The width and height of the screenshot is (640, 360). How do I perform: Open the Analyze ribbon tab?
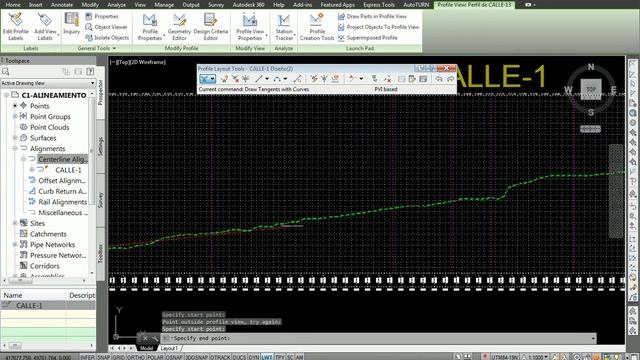[x=116, y=4]
